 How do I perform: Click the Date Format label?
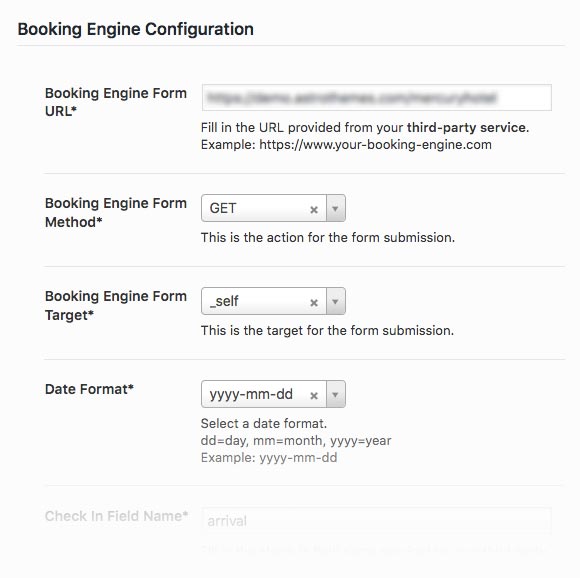(x=89, y=389)
